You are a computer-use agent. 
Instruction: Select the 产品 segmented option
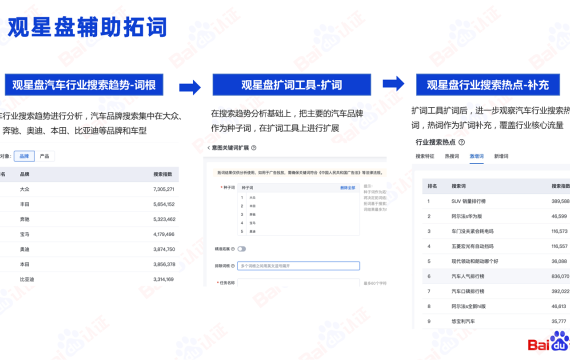[x=44, y=156]
